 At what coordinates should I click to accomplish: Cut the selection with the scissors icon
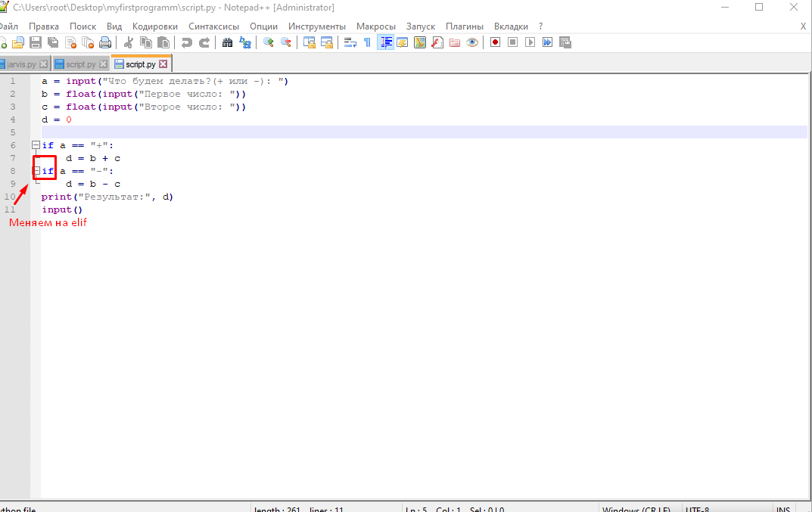point(129,42)
